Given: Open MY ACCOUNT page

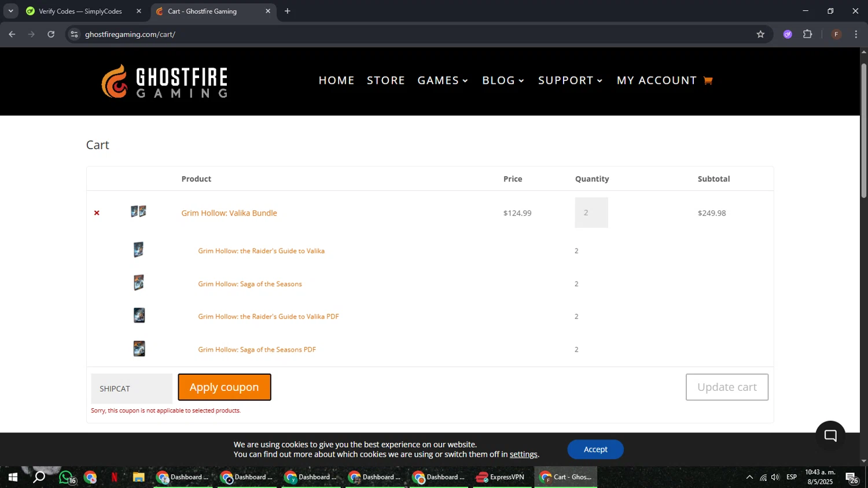Looking at the screenshot, I should (656, 80).
